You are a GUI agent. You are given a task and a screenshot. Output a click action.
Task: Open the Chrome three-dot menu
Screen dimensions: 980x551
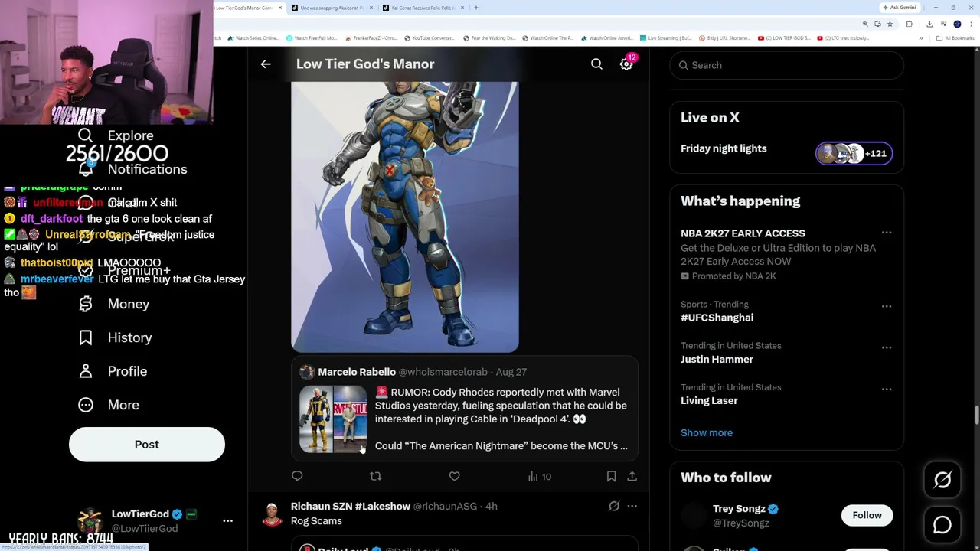pos(972,24)
